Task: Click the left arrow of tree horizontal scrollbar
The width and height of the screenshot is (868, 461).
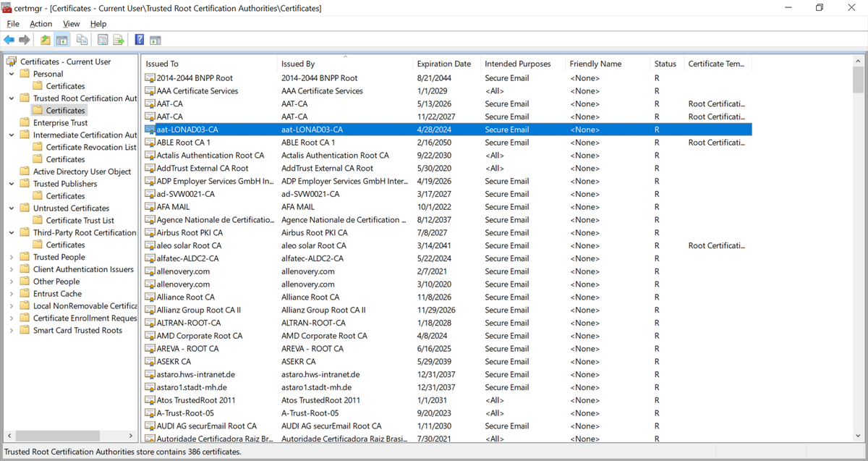Action: (x=10, y=436)
